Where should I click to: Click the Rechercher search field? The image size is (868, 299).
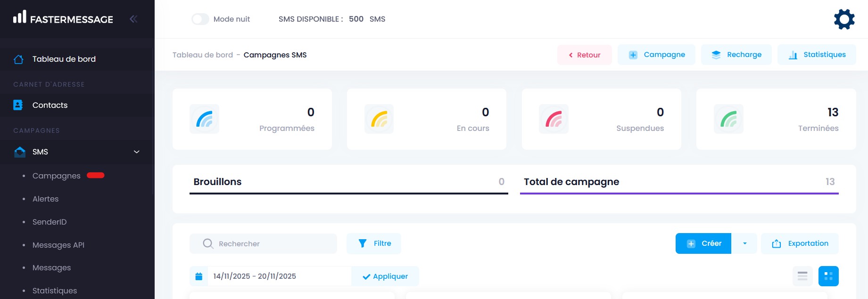[271, 243]
